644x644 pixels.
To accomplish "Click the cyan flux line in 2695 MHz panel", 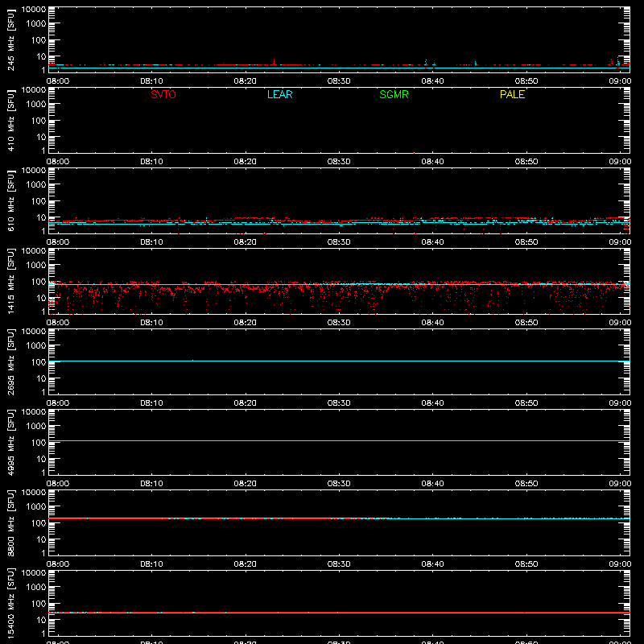I will pos(339,361).
